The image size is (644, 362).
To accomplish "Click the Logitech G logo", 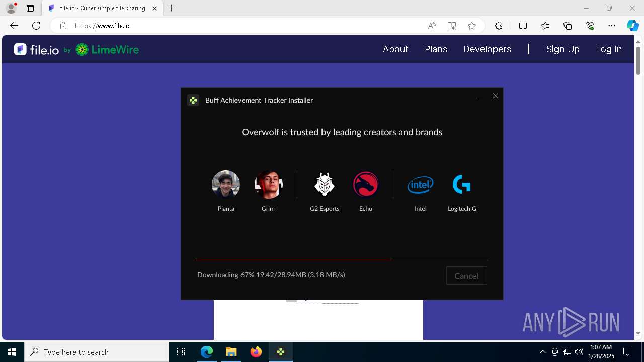I will point(462,185).
